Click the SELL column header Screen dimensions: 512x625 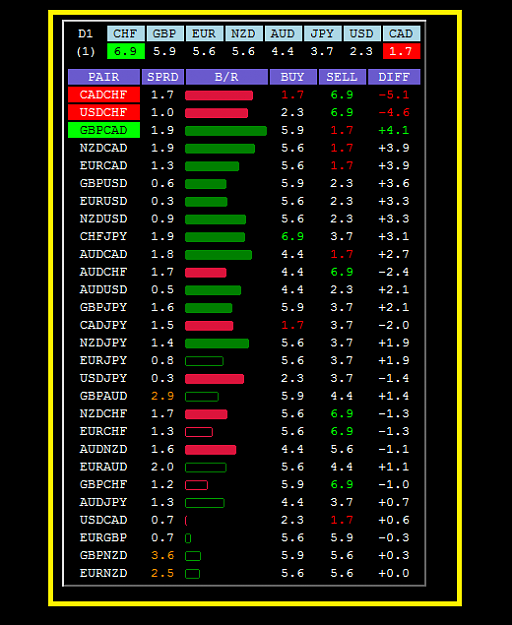(342, 77)
